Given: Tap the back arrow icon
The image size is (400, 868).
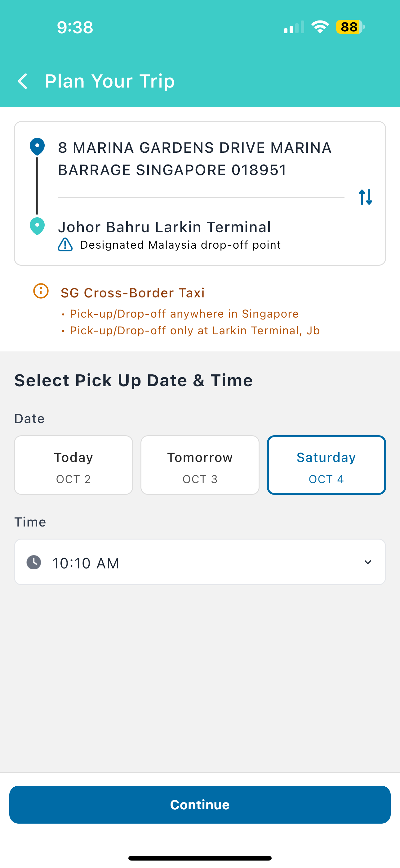Looking at the screenshot, I should click(23, 81).
